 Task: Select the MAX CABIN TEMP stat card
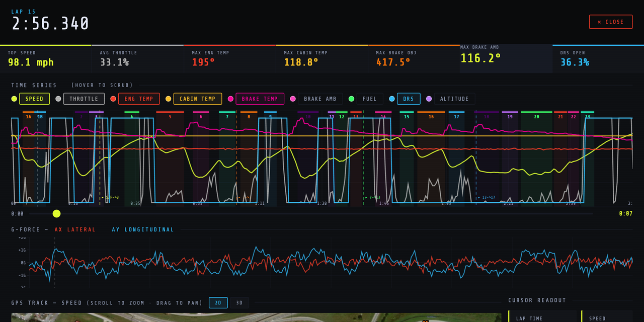pyautogui.click(x=322, y=59)
